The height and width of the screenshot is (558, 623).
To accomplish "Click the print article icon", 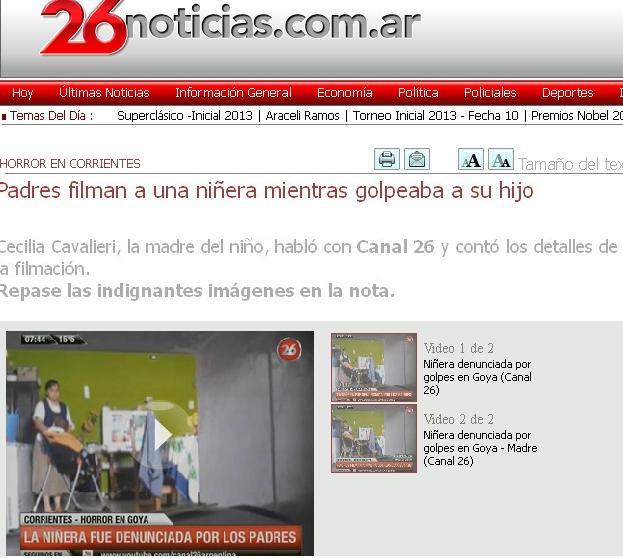I will tap(387, 159).
